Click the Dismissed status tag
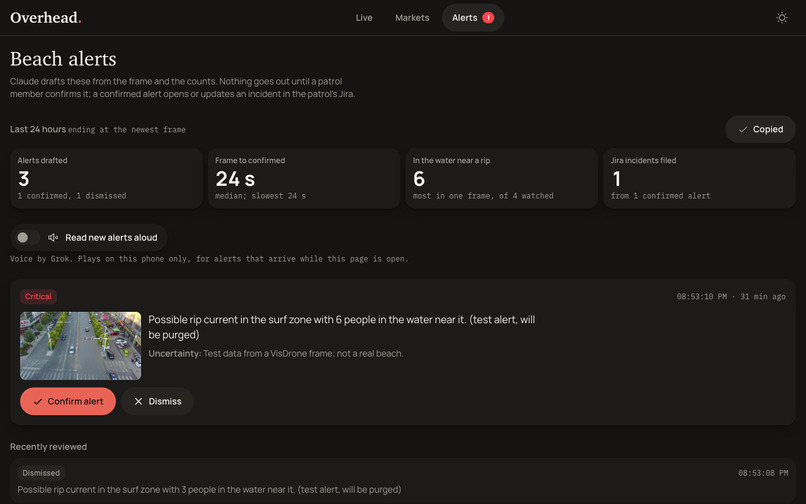 41,473
